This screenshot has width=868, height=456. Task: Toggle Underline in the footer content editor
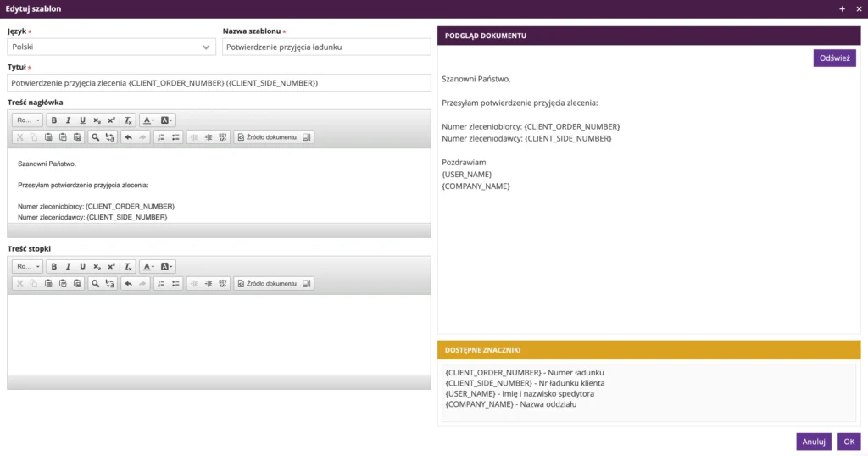[x=82, y=267]
